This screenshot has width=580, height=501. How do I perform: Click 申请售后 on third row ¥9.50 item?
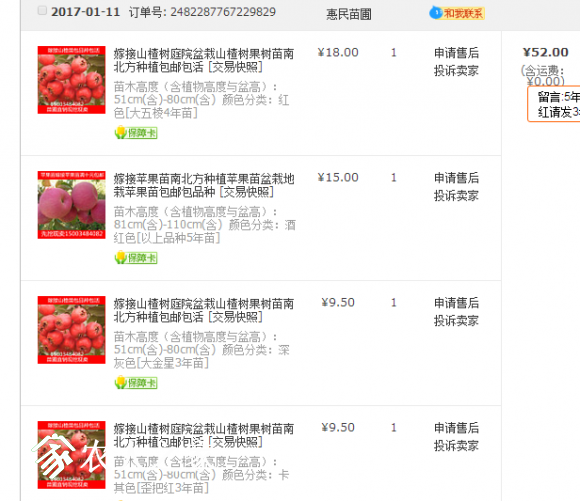pos(456,303)
